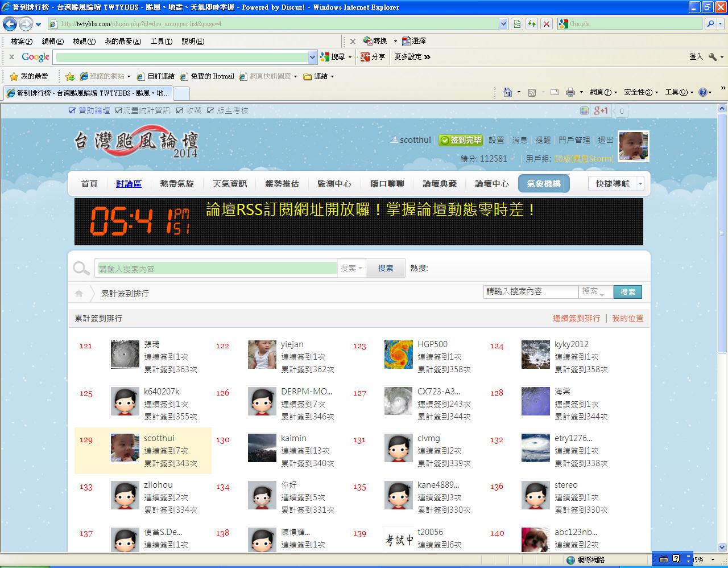Close the Google toolbar with its X
The image size is (728, 568).
[x=11, y=57]
